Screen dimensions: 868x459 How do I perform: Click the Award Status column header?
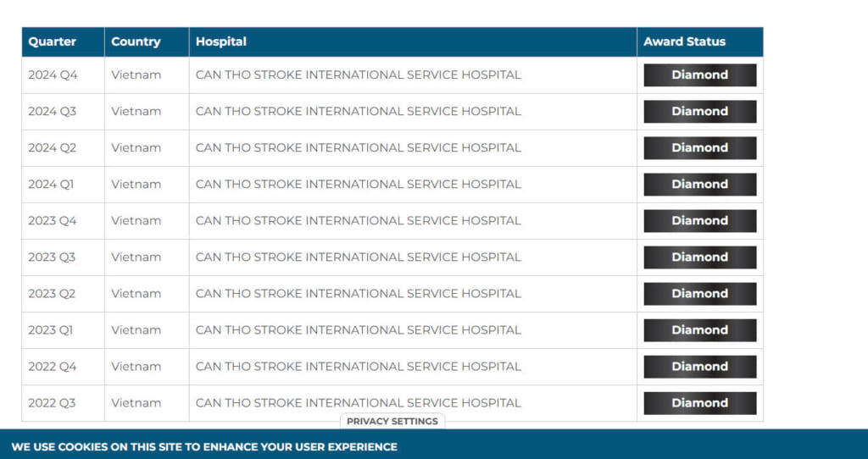684,41
